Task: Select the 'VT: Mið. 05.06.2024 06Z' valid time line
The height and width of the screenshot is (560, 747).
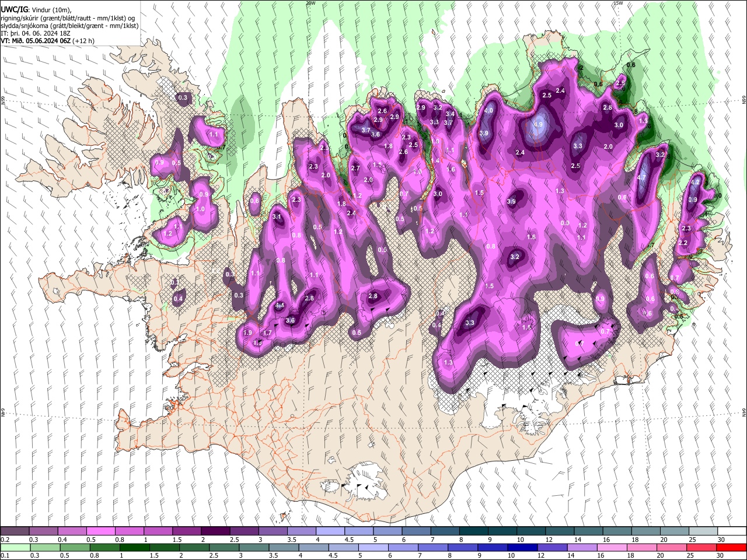Action: [47, 41]
